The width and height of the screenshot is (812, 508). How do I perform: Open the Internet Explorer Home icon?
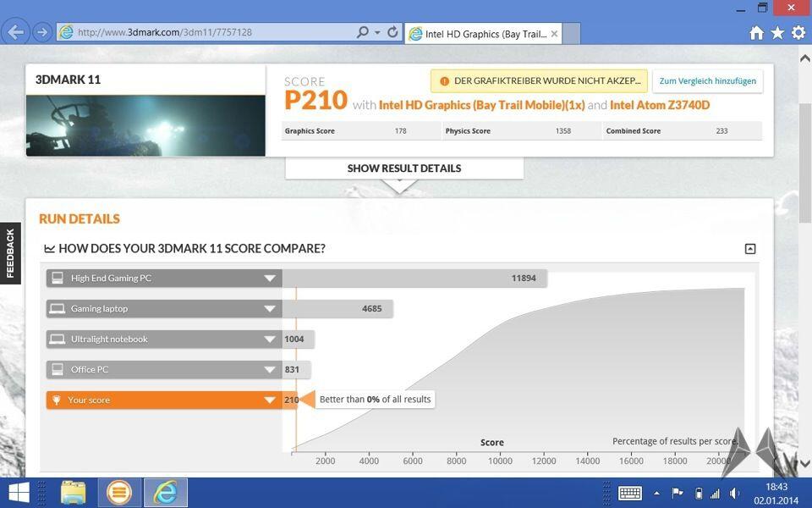click(x=756, y=33)
